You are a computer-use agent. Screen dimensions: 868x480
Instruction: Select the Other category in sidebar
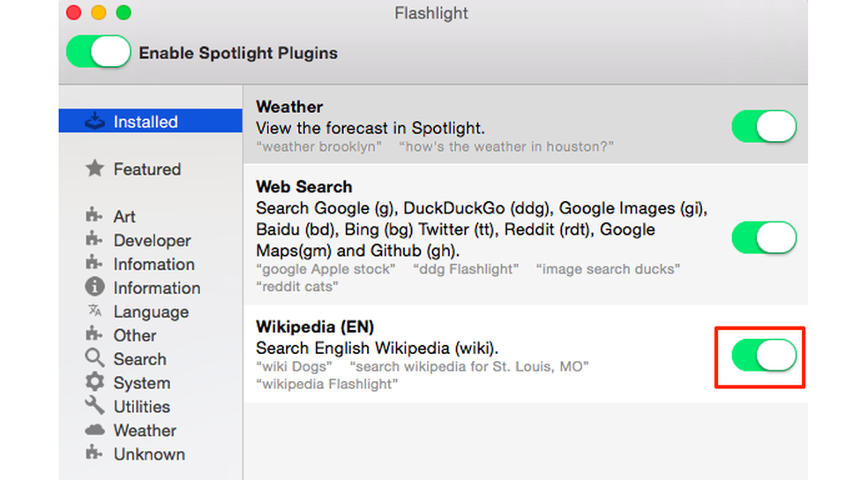pos(135,335)
